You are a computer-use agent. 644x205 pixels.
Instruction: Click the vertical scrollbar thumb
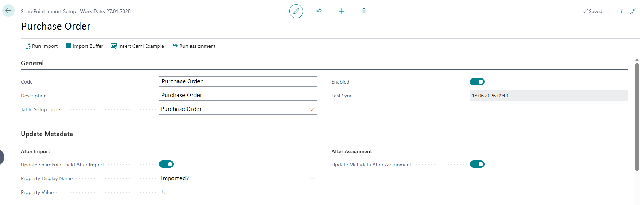[637, 117]
